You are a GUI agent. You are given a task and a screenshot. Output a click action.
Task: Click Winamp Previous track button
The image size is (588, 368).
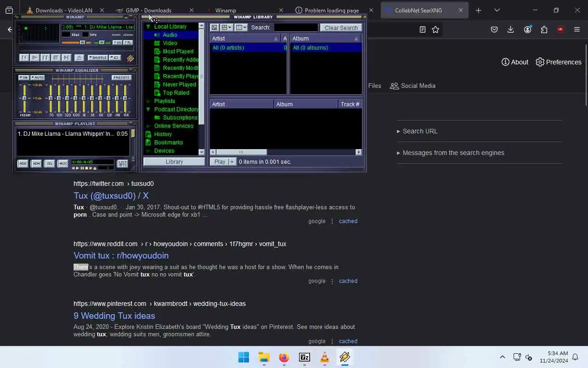pos(24,57)
